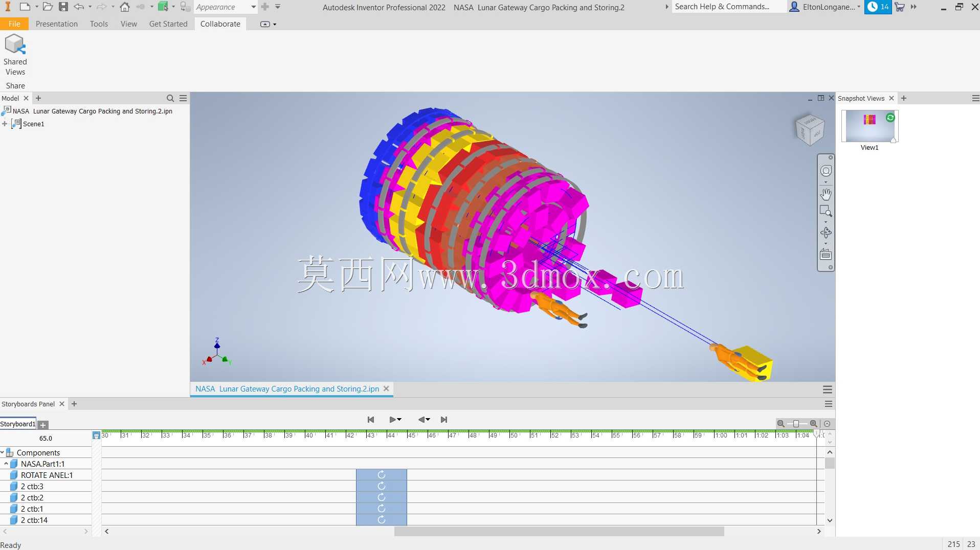This screenshot has width=980, height=550.
Task: Undo the last action
Action: (79, 7)
